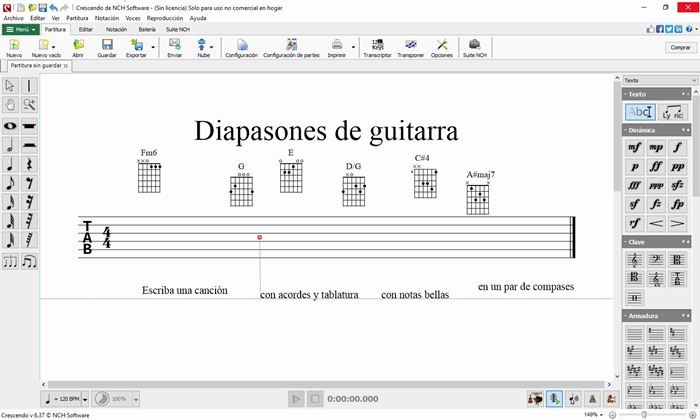The image size is (700, 420).
Task: Click the Lyric text tool
Action: (x=672, y=112)
